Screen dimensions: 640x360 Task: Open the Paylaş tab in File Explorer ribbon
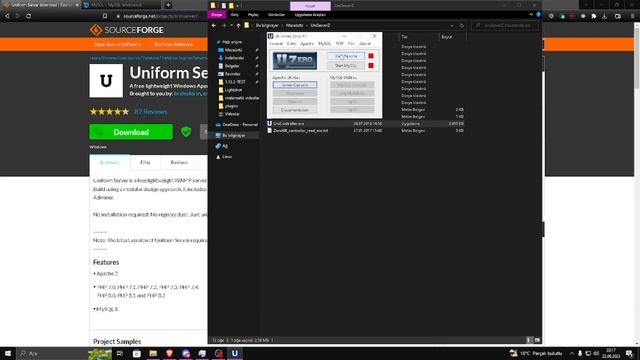[x=253, y=15]
